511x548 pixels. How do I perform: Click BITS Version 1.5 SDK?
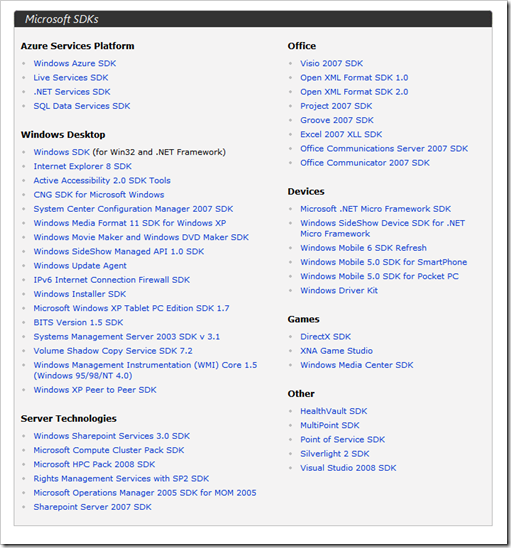coord(78,322)
